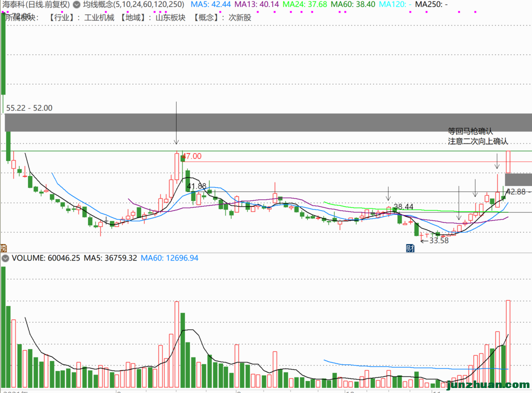532x393 pixels.
Task: Select the MA13: 40.14 moving average label
Action: (x=257, y=4)
